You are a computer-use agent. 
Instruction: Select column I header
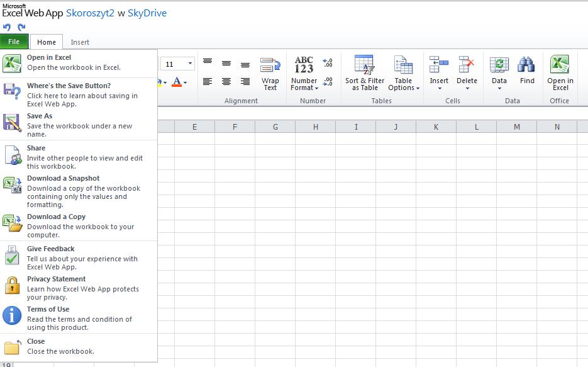pyautogui.click(x=356, y=127)
